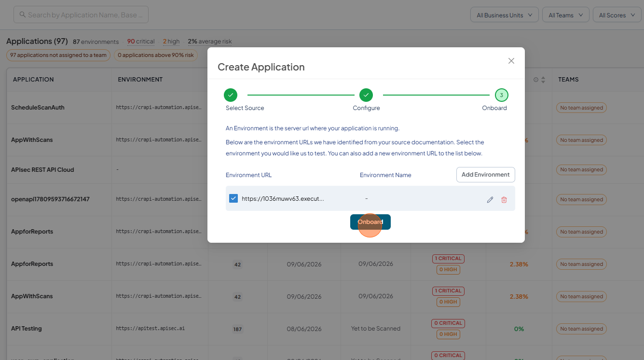Select the 97 applications not assigned filter chip
This screenshot has width=644, height=360.
point(58,55)
